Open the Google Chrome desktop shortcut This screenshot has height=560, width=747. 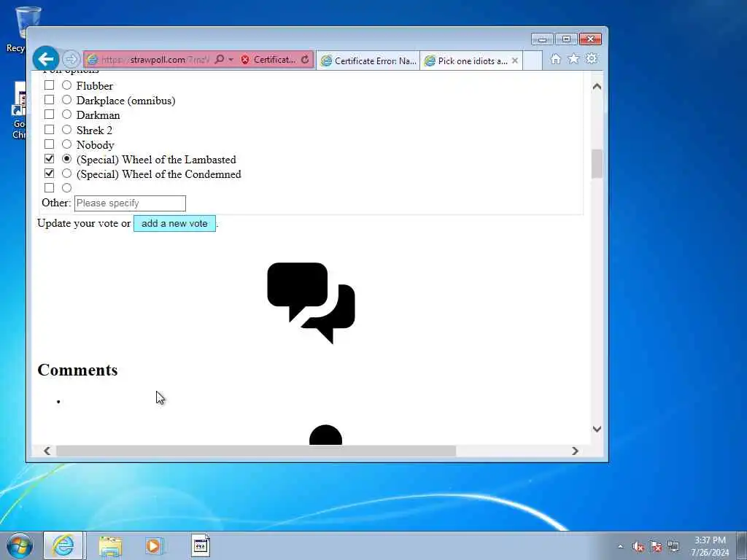pyautogui.click(x=19, y=111)
